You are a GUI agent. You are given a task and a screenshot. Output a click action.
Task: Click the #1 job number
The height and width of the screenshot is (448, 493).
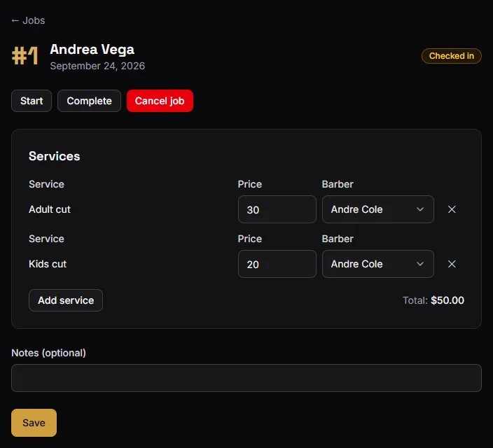tap(25, 56)
